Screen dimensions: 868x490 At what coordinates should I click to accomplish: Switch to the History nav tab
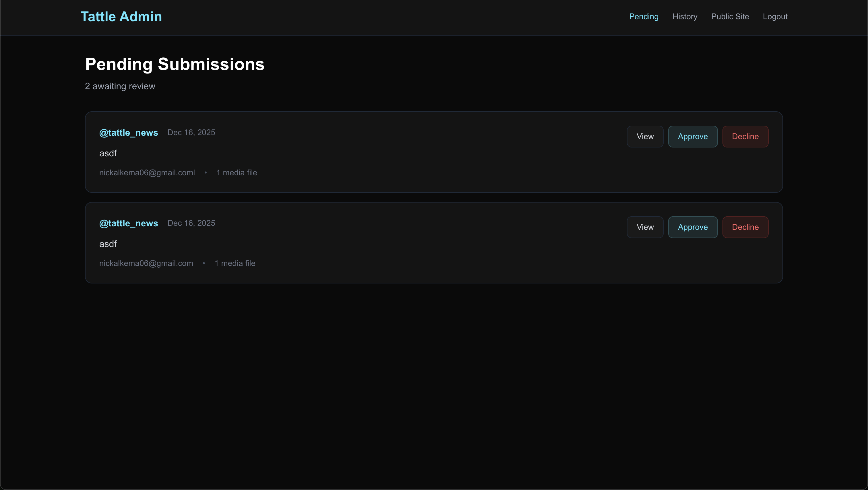tap(685, 17)
